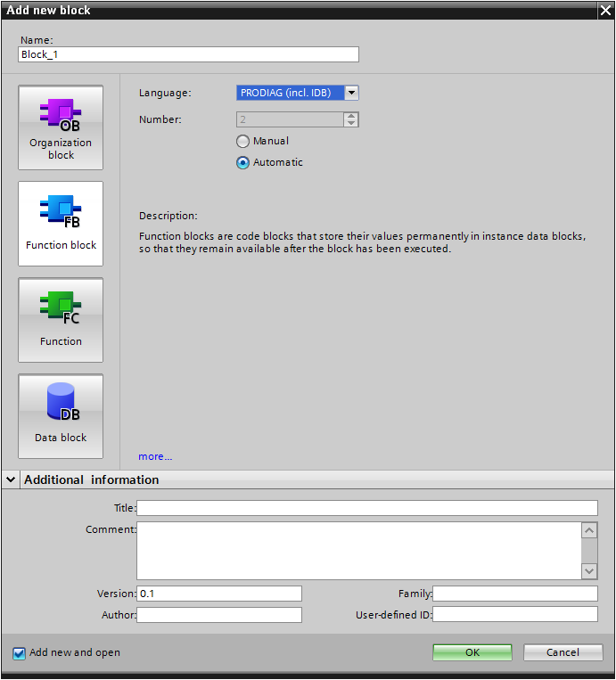Focus the Version field showing 0.1

tap(219, 594)
